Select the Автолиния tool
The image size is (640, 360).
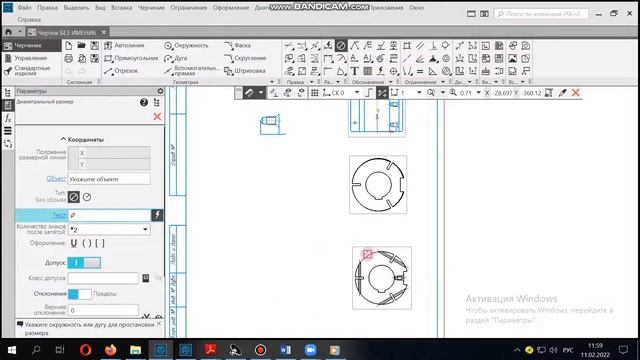[124, 45]
